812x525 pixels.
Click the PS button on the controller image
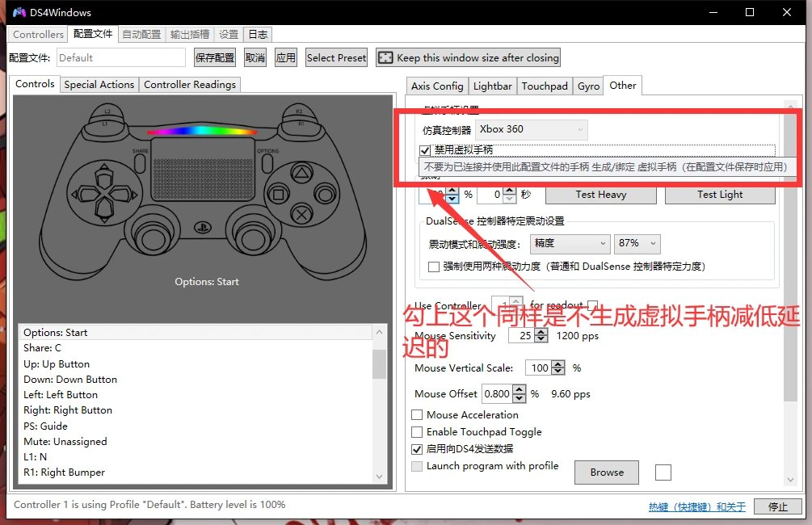[x=203, y=227]
